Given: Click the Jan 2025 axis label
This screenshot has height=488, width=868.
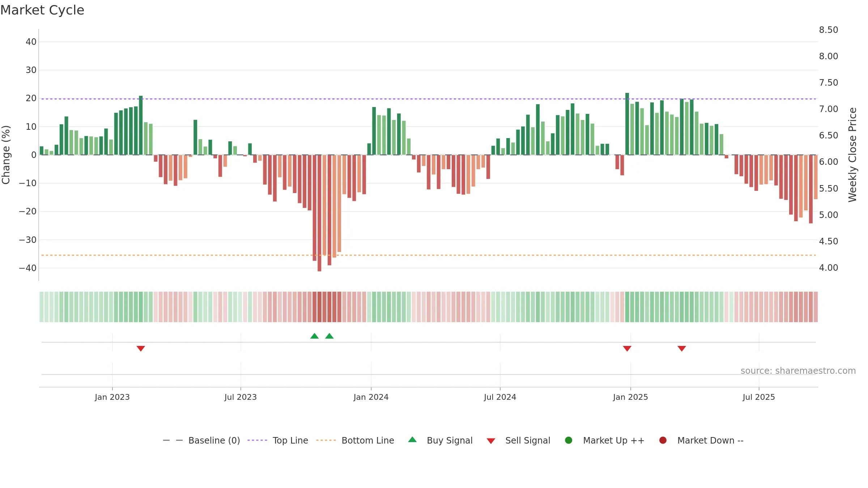Looking at the screenshot, I should point(630,397).
